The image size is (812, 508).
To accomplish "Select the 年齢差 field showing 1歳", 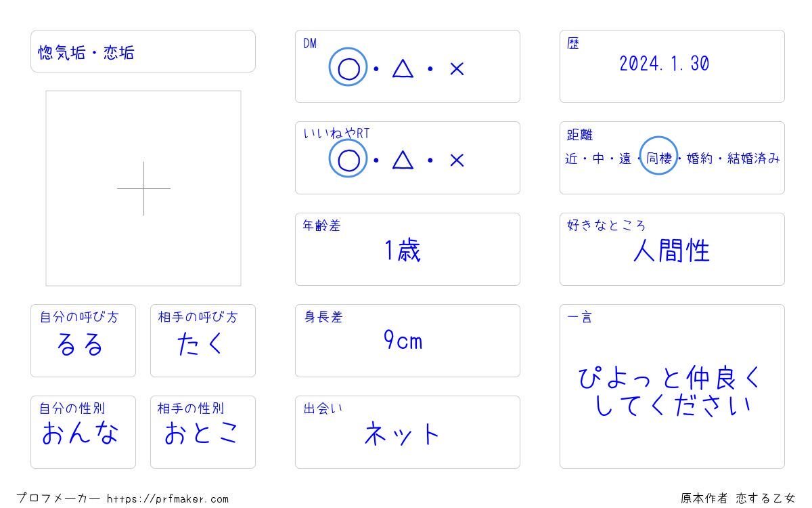I will (x=407, y=251).
